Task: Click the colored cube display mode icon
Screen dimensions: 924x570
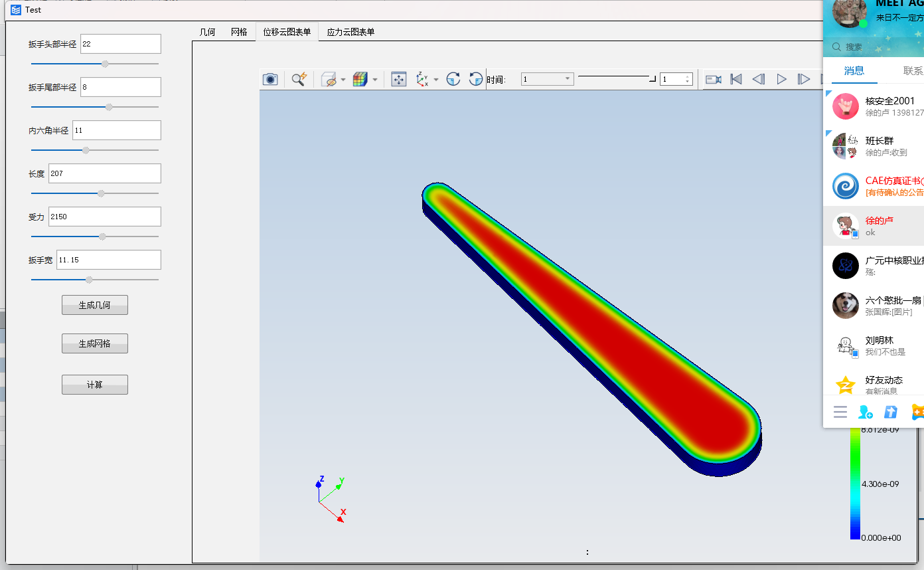Action: [360, 79]
